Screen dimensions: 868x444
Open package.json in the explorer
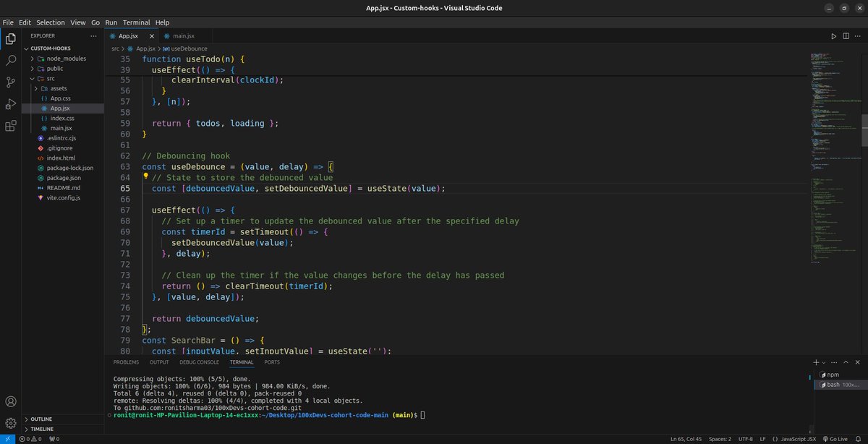coord(64,177)
